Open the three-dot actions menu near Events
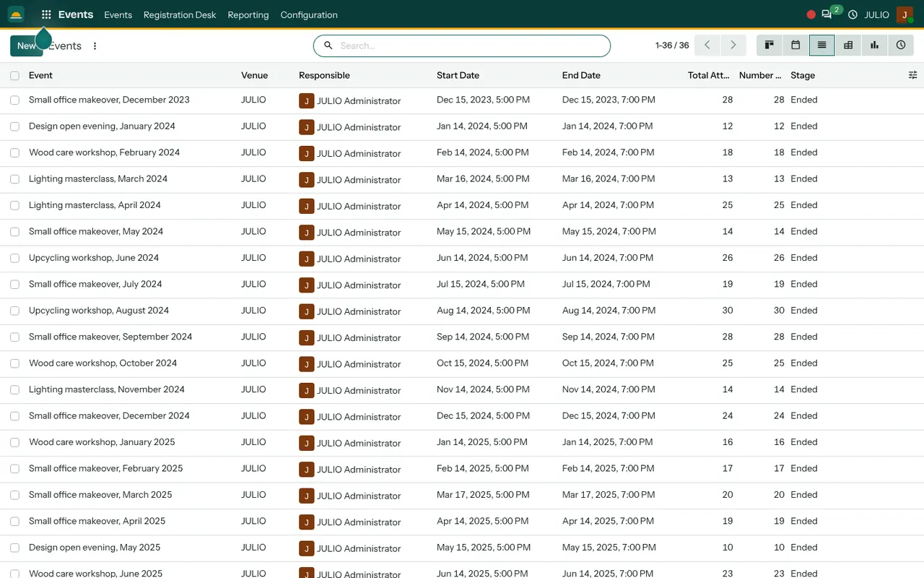The image size is (924, 578). (95, 46)
